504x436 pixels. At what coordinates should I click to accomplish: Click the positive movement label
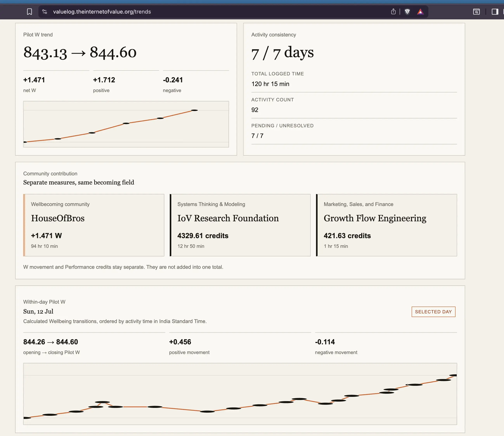(x=189, y=352)
